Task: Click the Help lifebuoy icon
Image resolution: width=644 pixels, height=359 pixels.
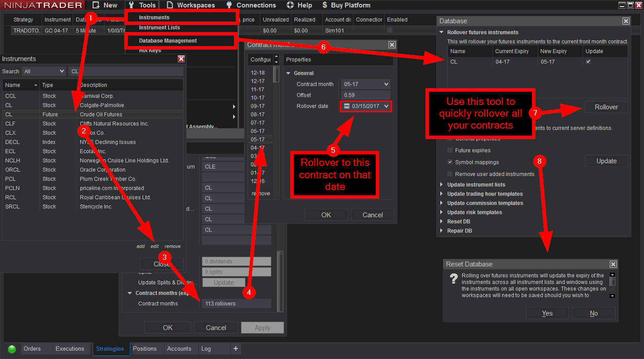Action: [x=290, y=5]
